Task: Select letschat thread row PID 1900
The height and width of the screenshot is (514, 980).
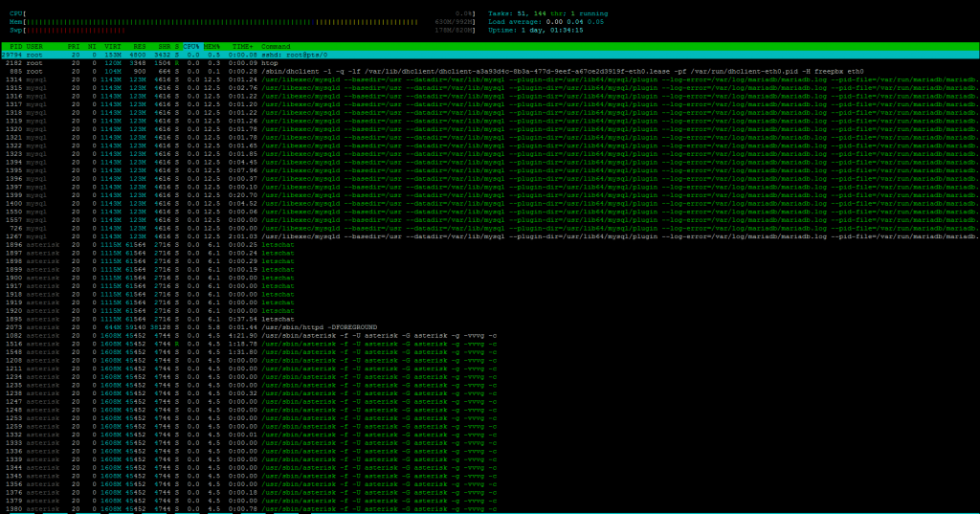Action: [x=490, y=278]
